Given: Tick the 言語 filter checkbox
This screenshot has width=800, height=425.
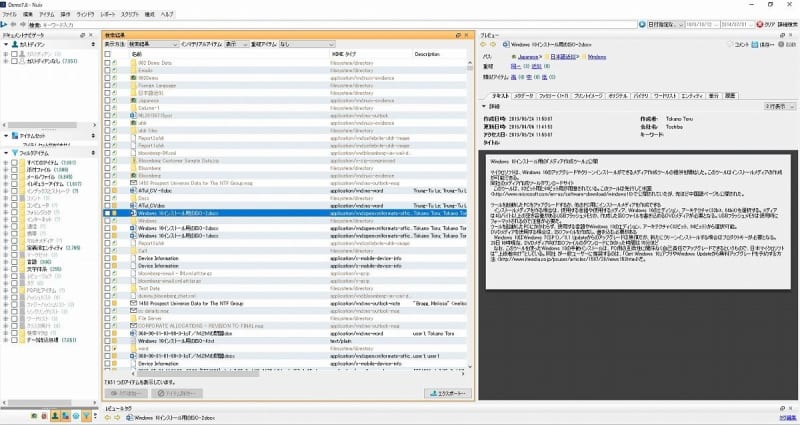Looking at the screenshot, I should point(14,262).
